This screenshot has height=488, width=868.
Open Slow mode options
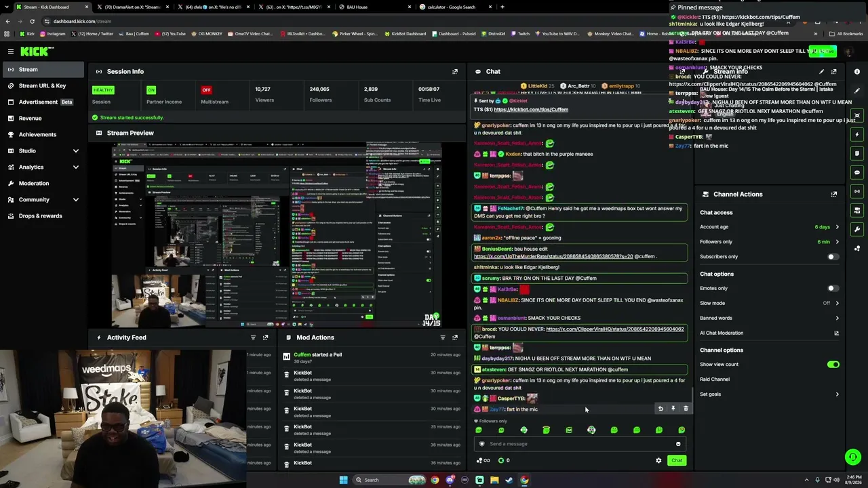click(x=769, y=303)
